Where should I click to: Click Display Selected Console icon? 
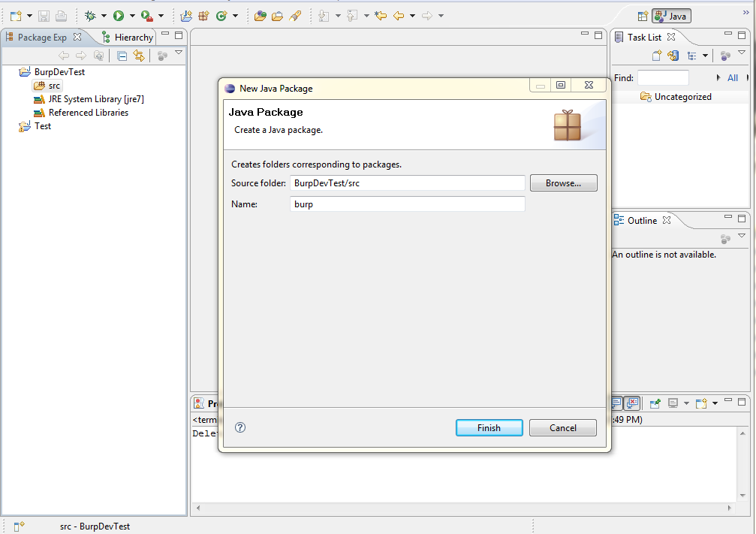click(x=673, y=403)
